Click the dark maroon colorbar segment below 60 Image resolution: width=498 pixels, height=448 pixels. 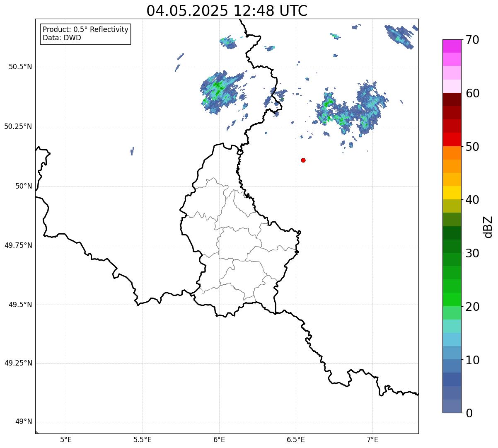(x=452, y=99)
